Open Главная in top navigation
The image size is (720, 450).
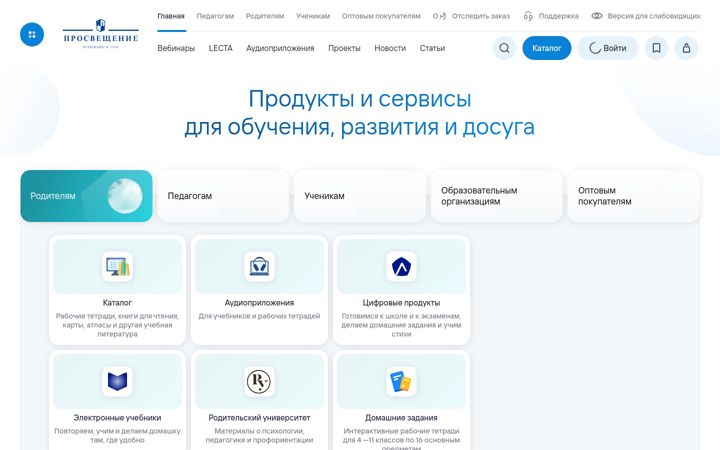pyautogui.click(x=171, y=16)
